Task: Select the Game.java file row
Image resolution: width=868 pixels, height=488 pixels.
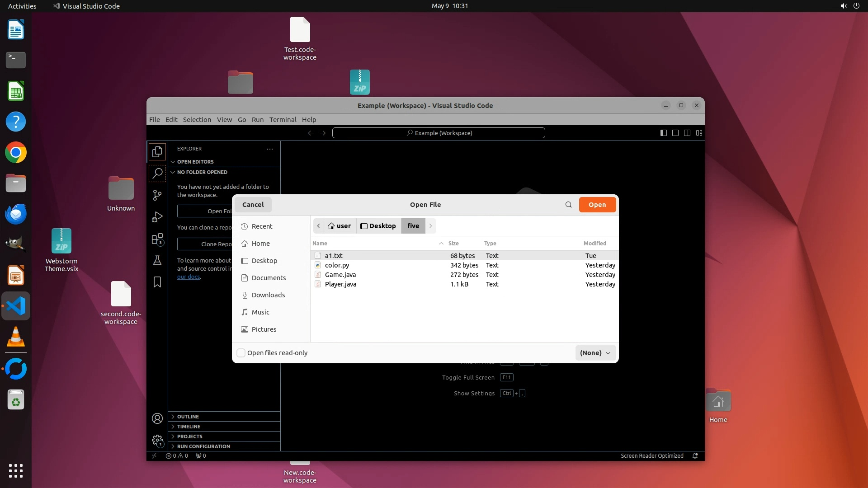Action: 340,275
